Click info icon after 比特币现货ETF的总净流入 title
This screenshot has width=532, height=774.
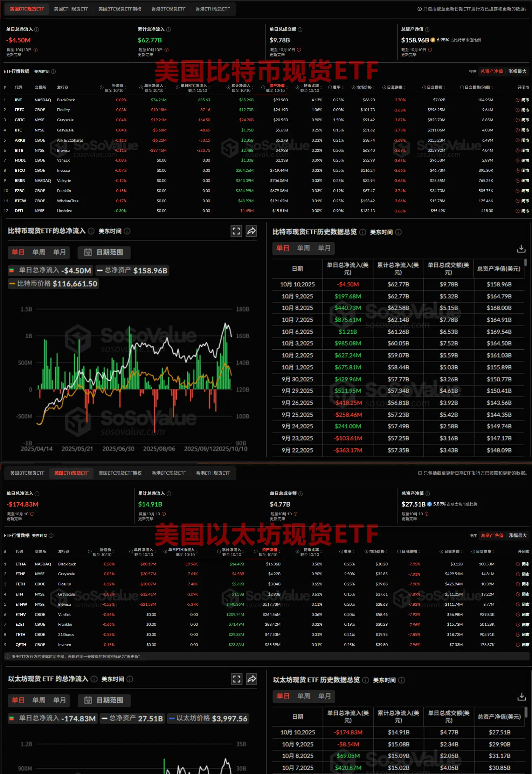91,231
